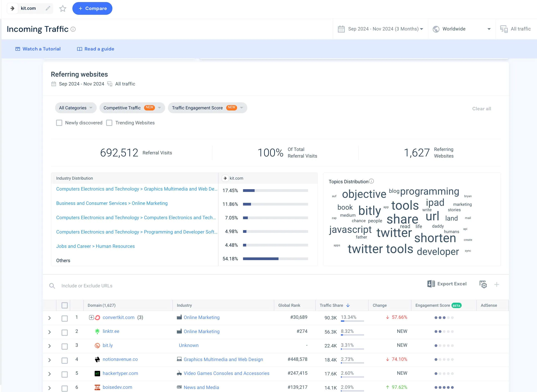This screenshot has height=392, width=537.
Task: Open the Competitive Traffic filter dropdown
Action: coord(132,108)
